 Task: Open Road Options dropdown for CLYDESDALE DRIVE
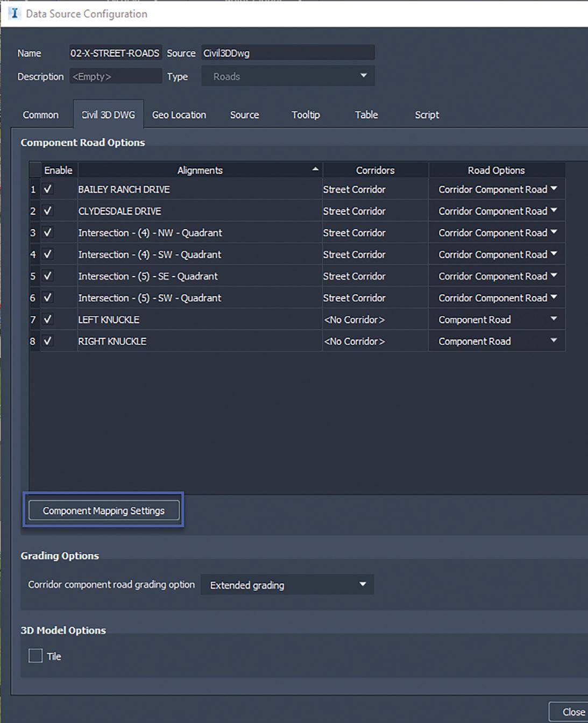click(x=497, y=211)
